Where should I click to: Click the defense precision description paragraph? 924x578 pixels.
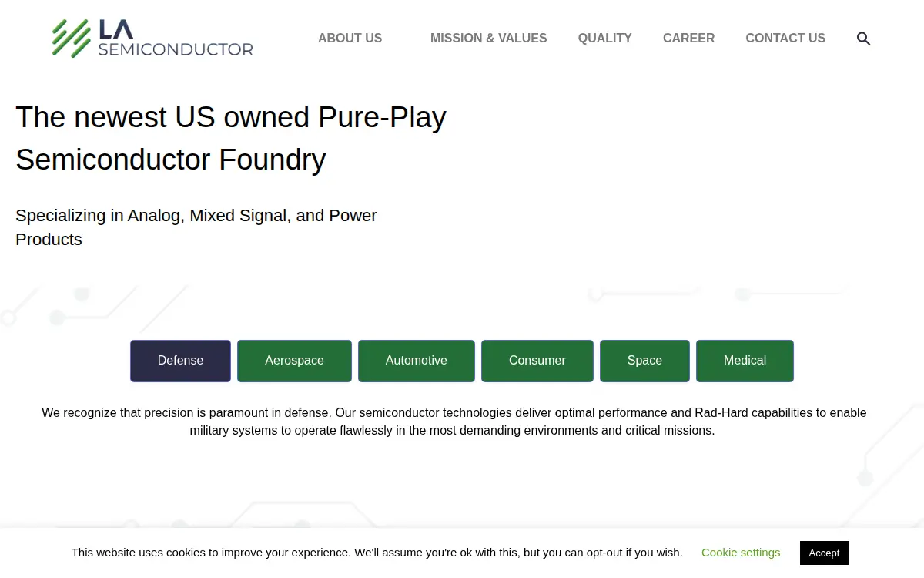pos(454,422)
